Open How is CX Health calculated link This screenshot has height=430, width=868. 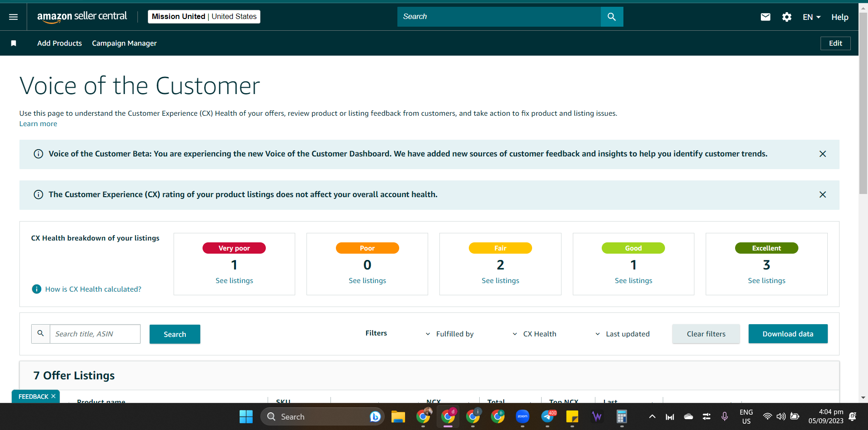coord(93,289)
